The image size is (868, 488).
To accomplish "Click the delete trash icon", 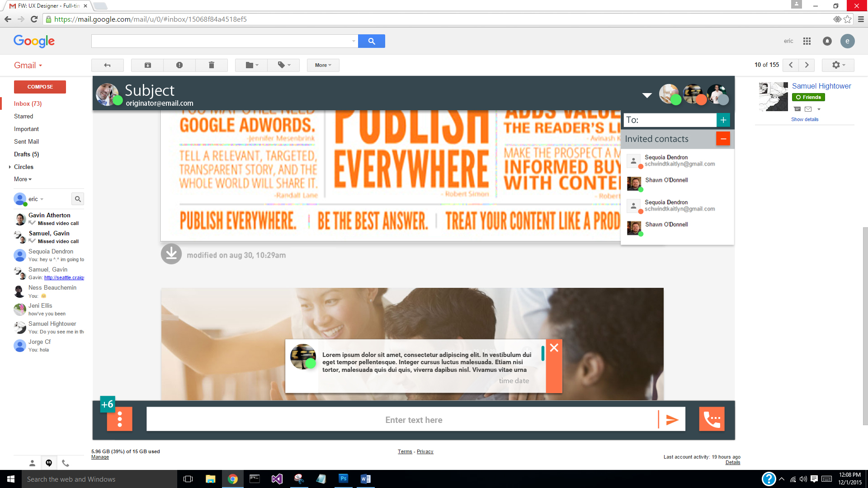I will (x=211, y=65).
